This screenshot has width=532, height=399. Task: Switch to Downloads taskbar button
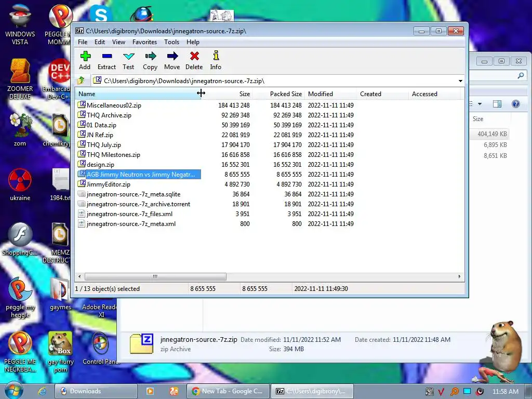(96, 391)
